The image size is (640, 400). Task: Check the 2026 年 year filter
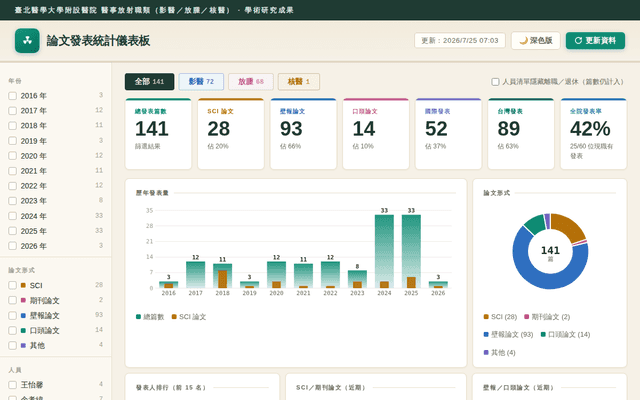pyautogui.click(x=13, y=246)
